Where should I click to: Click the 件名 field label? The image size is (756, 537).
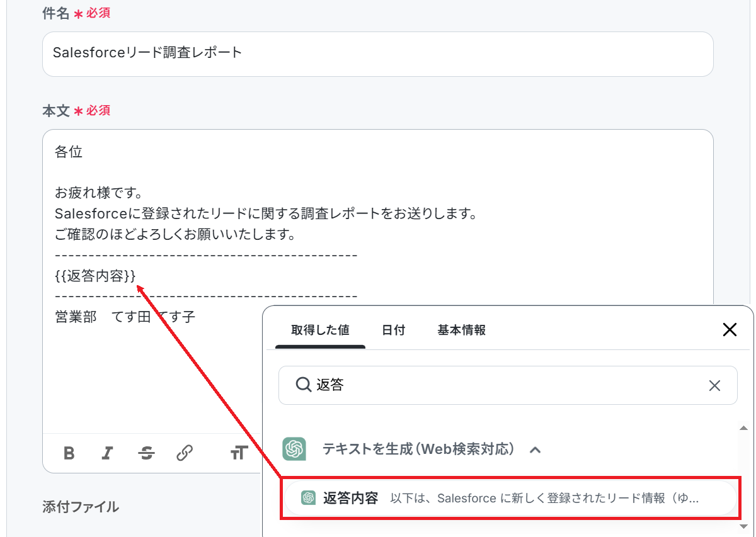pyautogui.click(x=55, y=13)
